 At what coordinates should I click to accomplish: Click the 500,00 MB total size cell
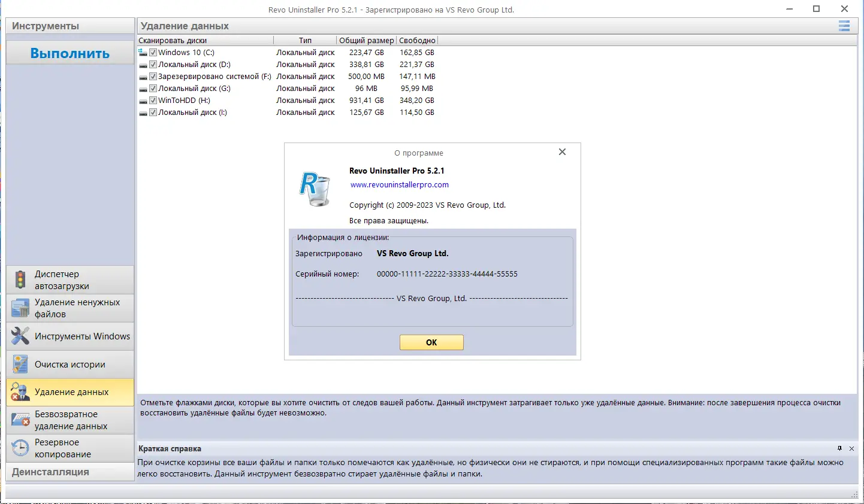tap(367, 77)
